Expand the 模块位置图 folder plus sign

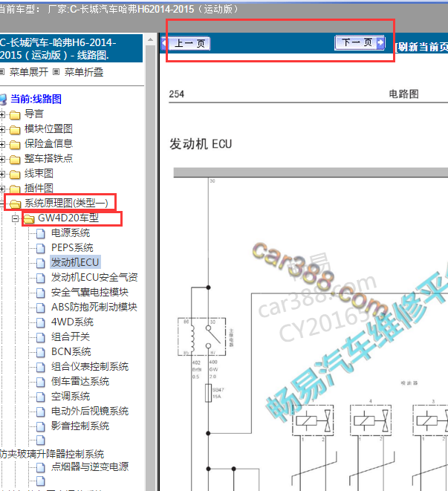click(2, 129)
